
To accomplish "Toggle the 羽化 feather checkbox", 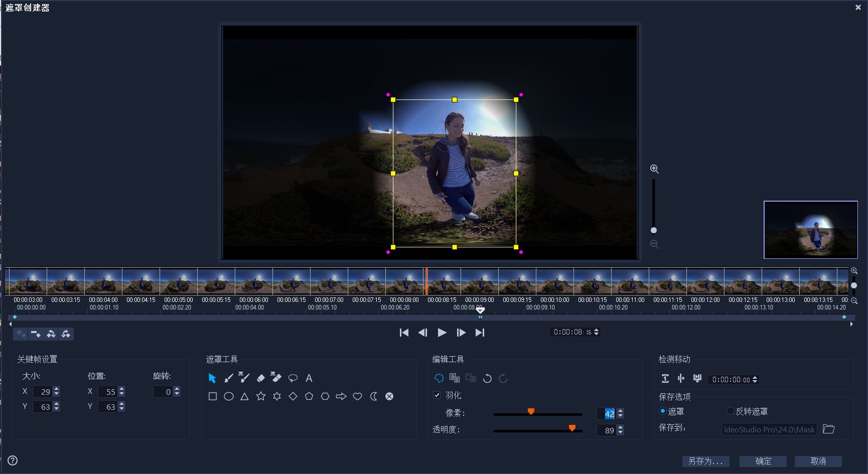I will pos(437,395).
